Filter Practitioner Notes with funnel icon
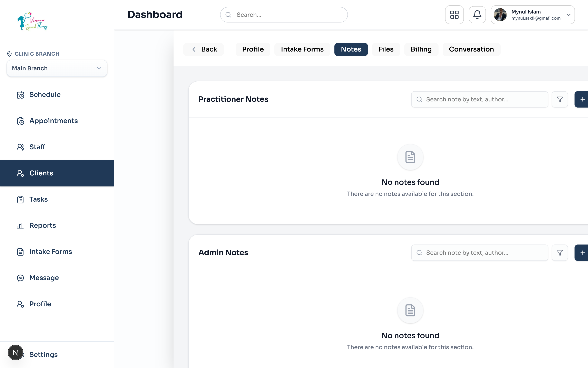This screenshot has width=588, height=368. 560,99
